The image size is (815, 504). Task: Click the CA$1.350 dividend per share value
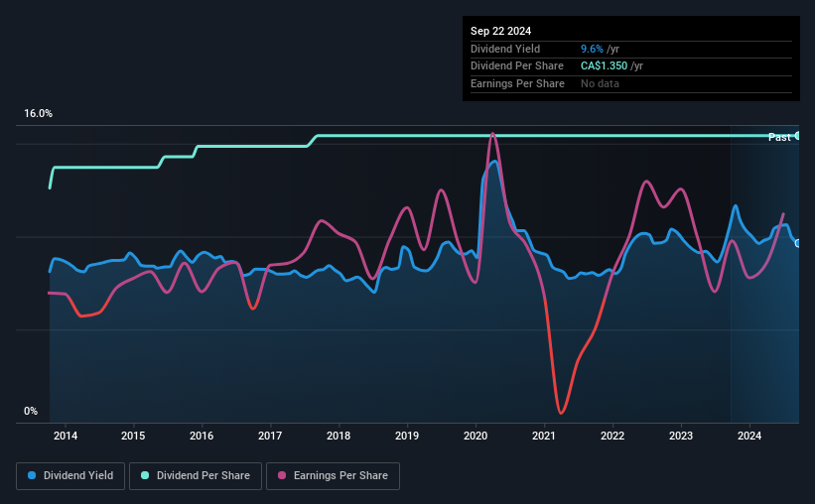tap(604, 66)
